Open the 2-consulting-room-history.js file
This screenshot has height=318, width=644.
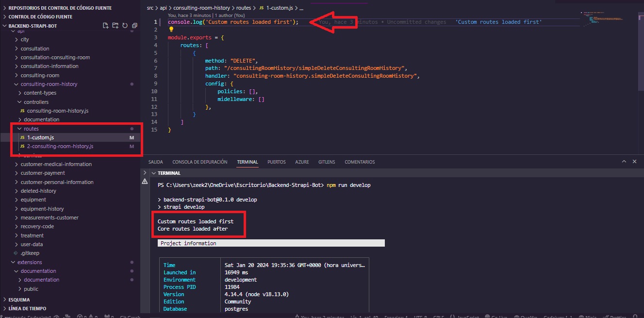tap(60, 146)
